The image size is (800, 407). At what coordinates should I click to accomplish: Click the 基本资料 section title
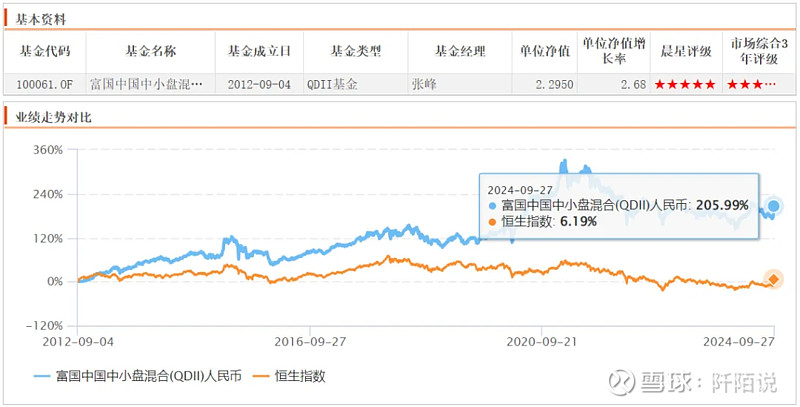[41, 19]
